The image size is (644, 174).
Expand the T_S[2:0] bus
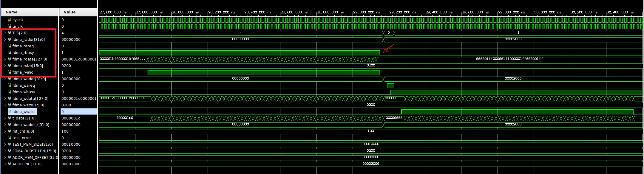pos(5,33)
